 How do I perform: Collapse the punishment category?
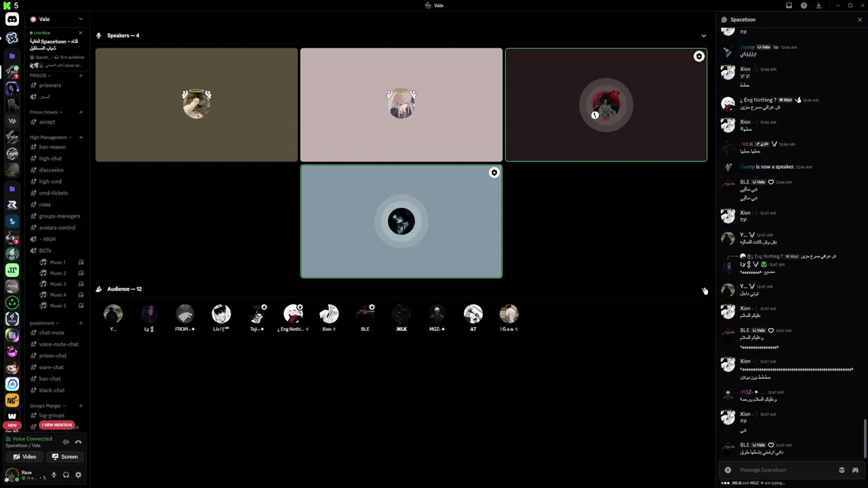coord(44,323)
